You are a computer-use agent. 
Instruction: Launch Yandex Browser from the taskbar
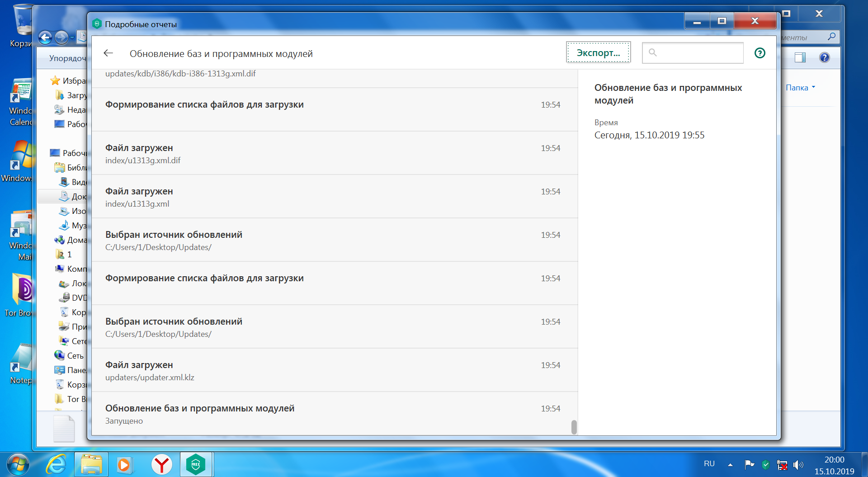pos(161,465)
